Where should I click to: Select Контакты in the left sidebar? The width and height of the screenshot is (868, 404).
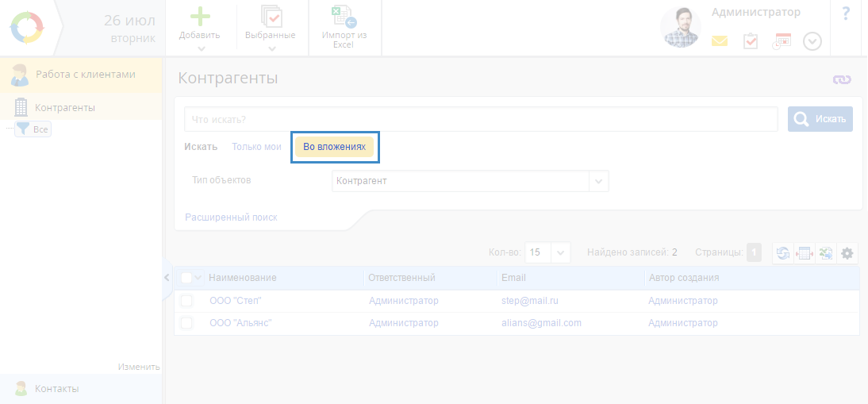[56, 388]
